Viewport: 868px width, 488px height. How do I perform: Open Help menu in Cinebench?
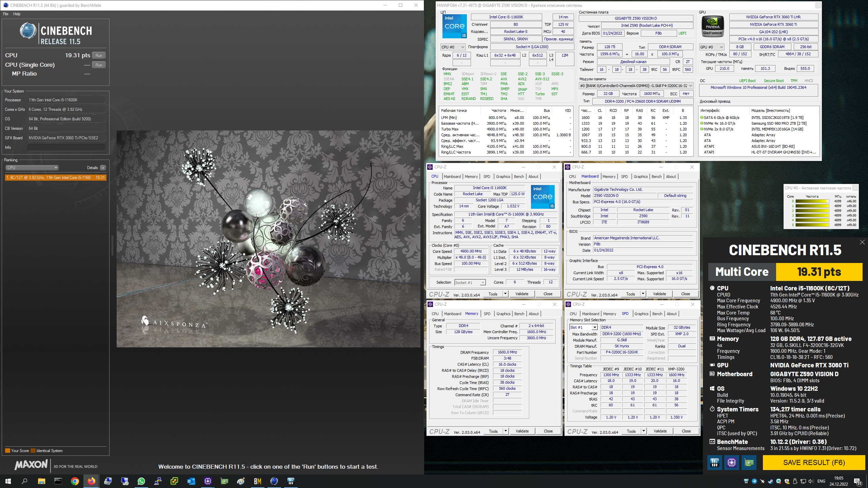pos(17,14)
